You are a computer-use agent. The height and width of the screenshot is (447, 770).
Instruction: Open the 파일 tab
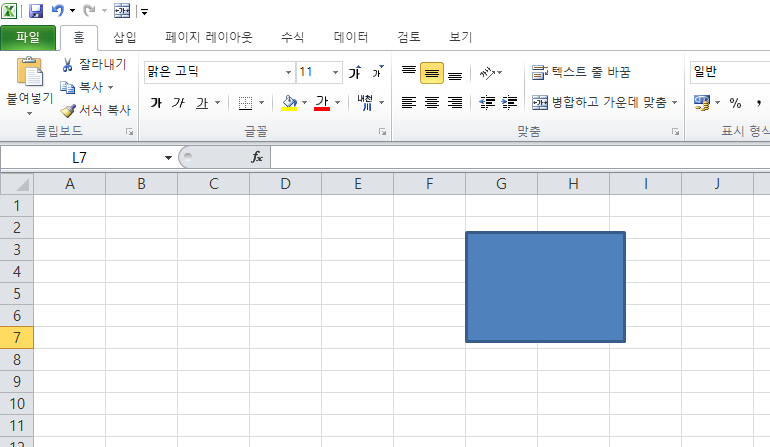click(28, 37)
